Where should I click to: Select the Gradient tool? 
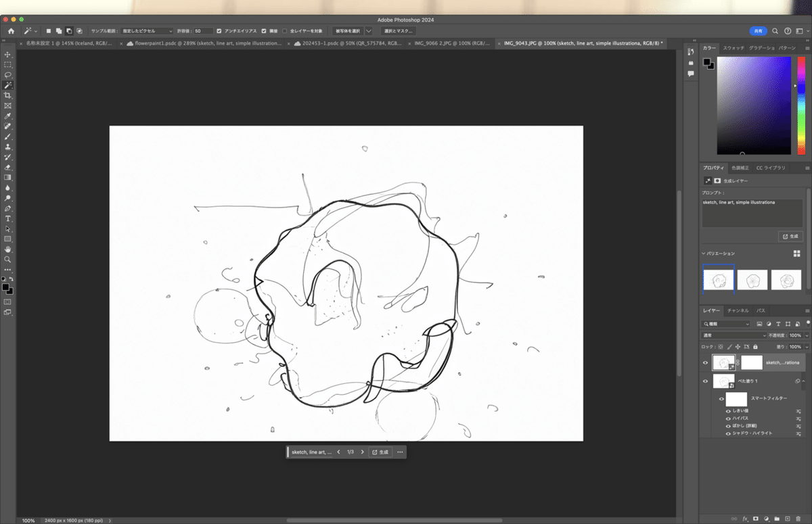coord(8,177)
